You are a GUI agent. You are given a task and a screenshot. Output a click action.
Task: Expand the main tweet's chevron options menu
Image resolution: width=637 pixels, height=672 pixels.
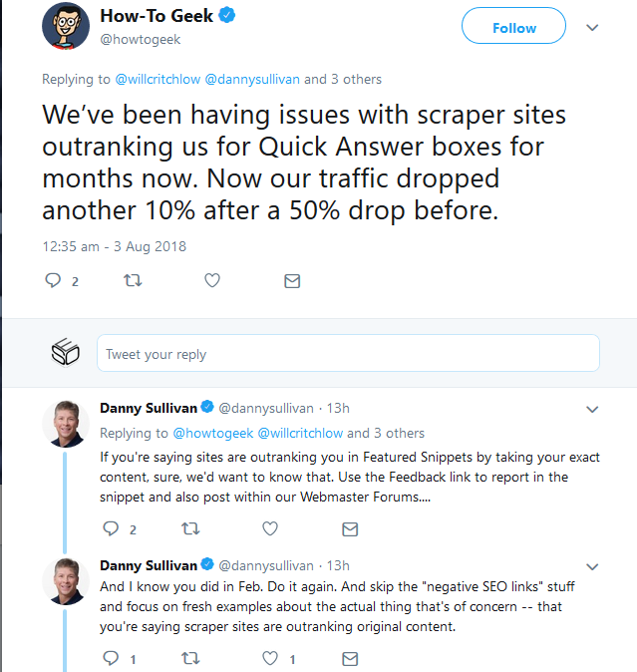[592, 28]
